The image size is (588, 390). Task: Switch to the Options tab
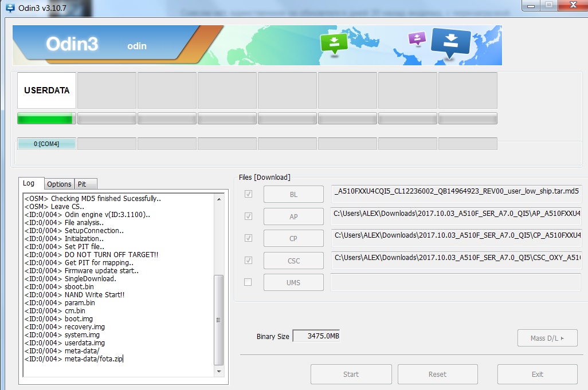click(59, 184)
